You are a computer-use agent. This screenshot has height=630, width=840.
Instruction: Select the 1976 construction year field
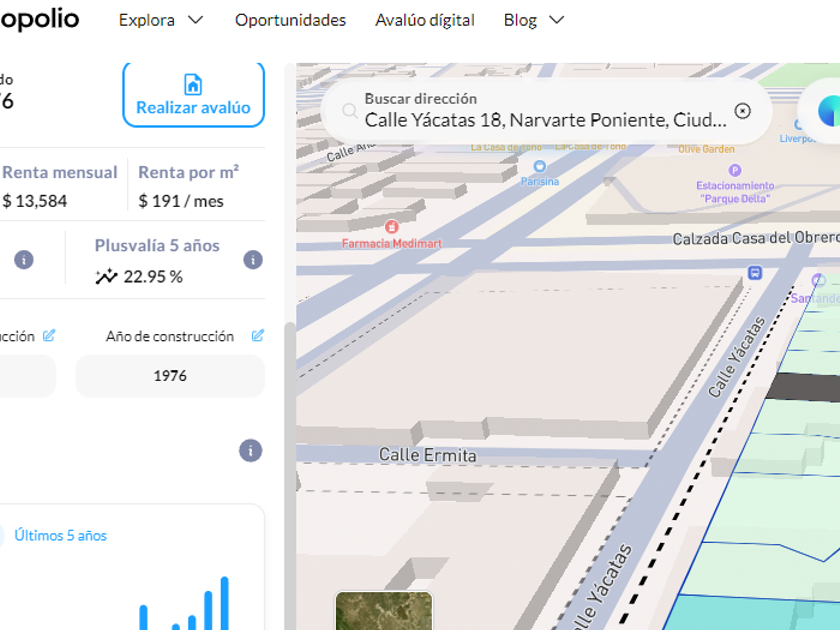pyautogui.click(x=170, y=376)
